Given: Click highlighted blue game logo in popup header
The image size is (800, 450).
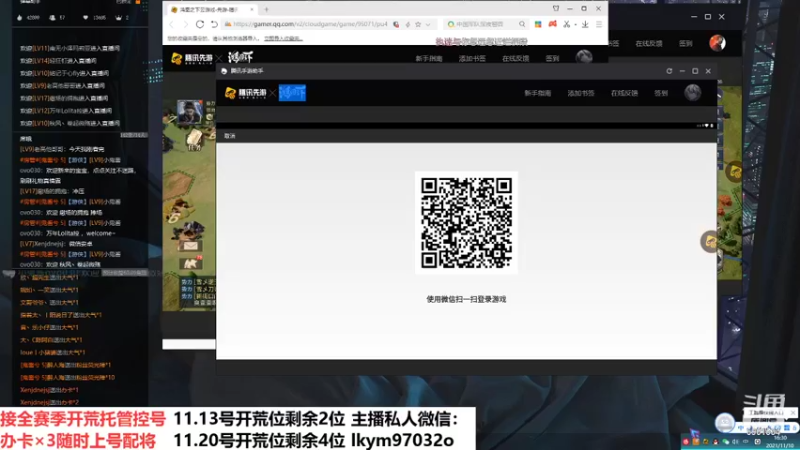Looking at the screenshot, I should 292,93.
